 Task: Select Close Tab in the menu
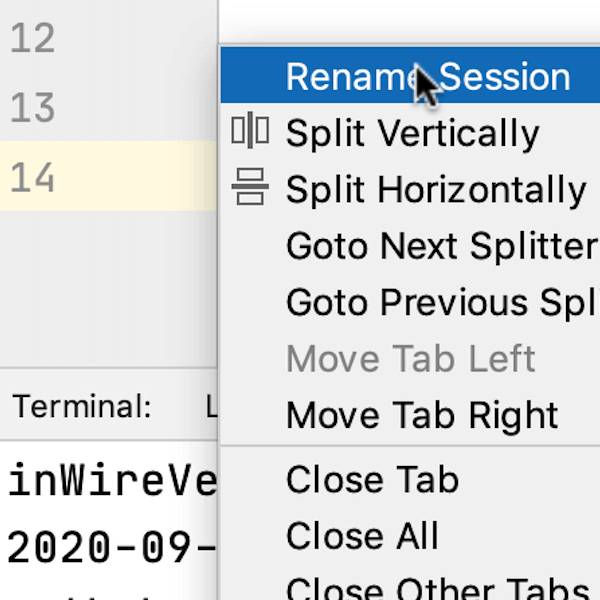pyautogui.click(x=372, y=480)
